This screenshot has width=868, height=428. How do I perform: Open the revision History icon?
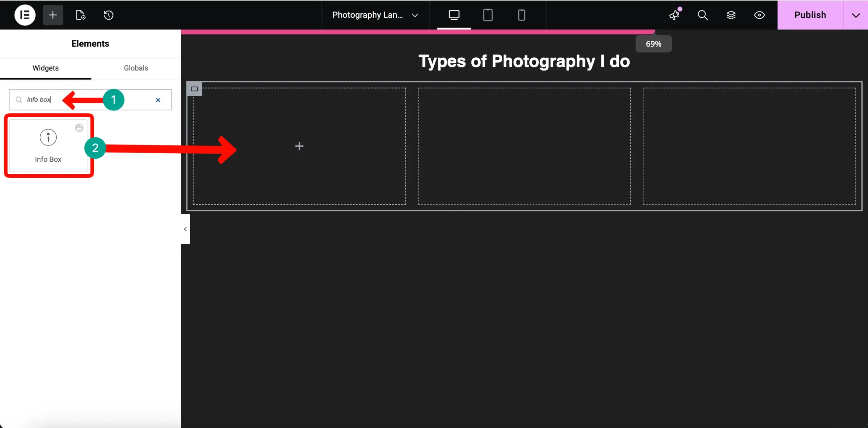[108, 15]
